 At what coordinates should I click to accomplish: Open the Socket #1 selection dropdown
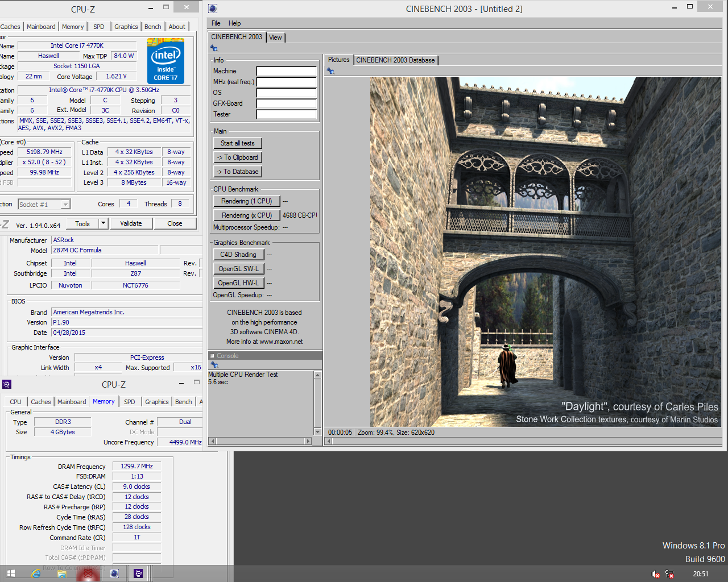(66, 205)
